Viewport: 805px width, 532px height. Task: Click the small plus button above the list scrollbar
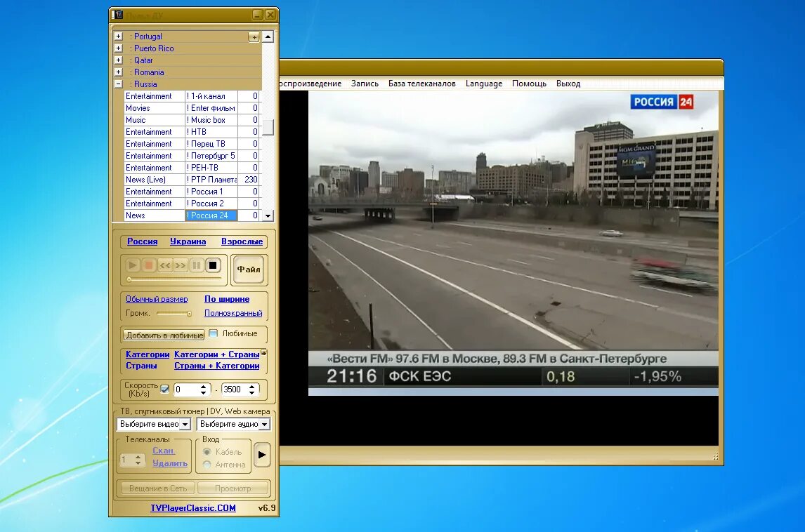(254, 37)
